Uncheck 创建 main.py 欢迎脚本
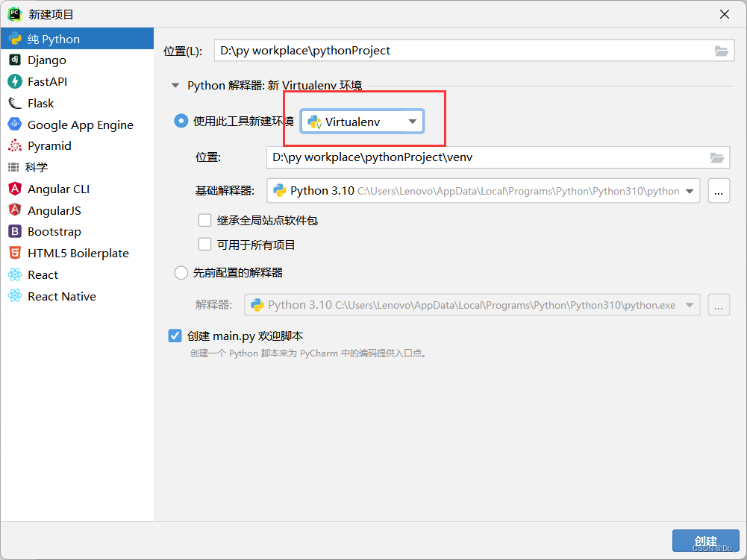 click(x=175, y=336)
